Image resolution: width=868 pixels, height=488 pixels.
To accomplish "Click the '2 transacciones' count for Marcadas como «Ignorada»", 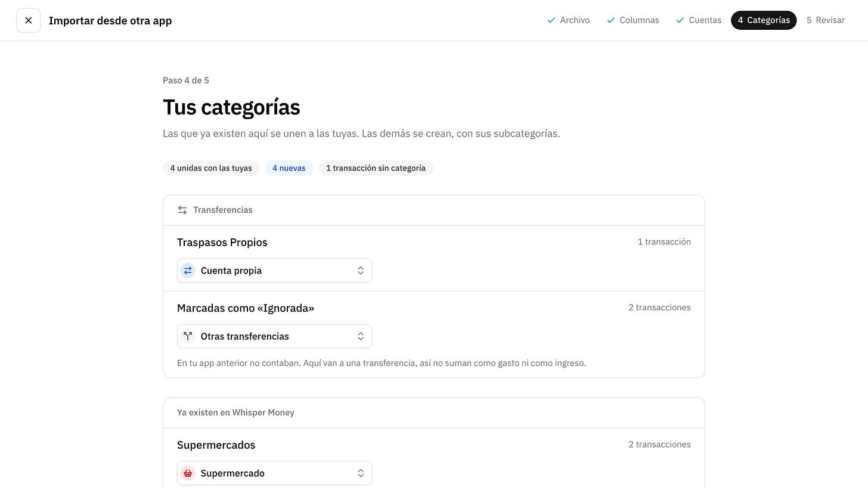I will pyautogui.click(x=659, y=307).
